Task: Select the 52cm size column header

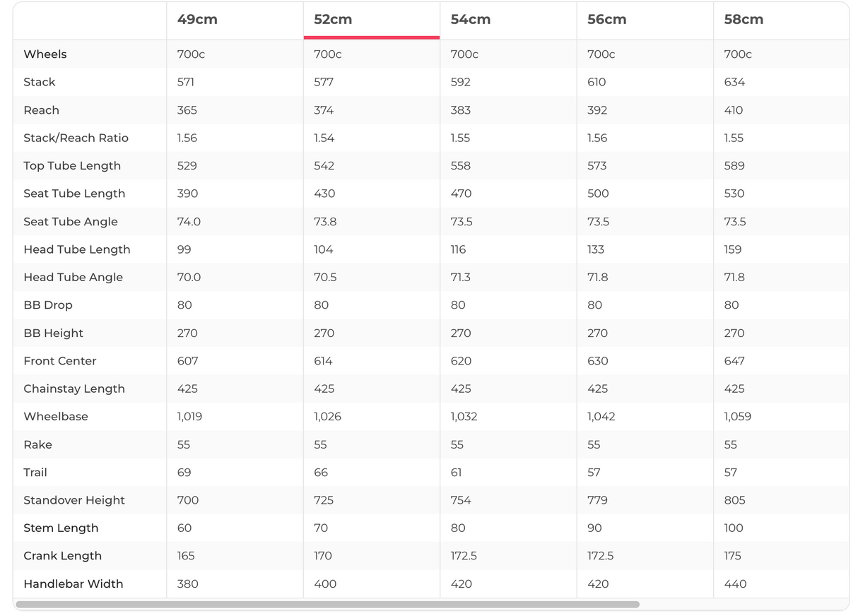Action: tap(333, 20)
